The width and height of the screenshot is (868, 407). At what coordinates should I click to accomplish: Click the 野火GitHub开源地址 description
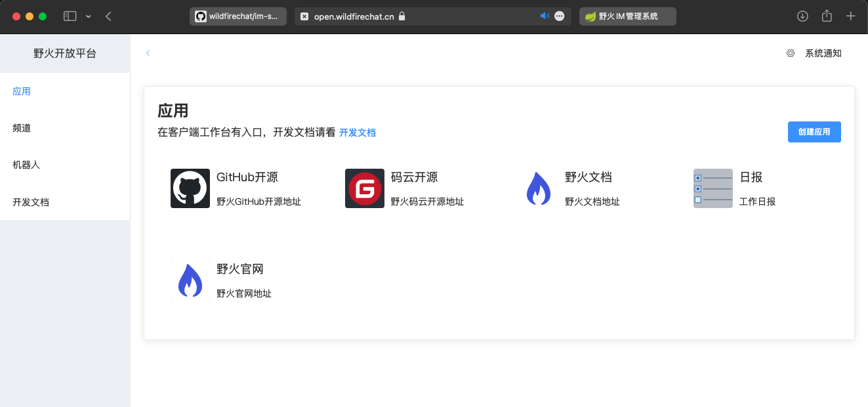click(x=258, y=202)
